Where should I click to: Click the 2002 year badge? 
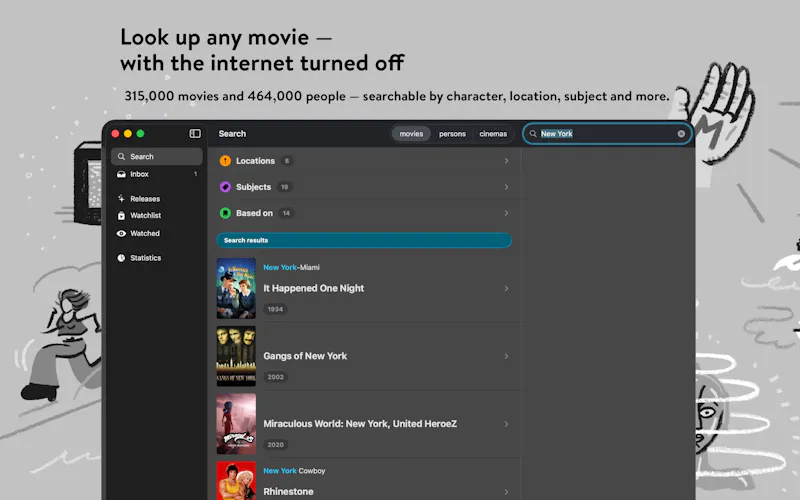276,377
